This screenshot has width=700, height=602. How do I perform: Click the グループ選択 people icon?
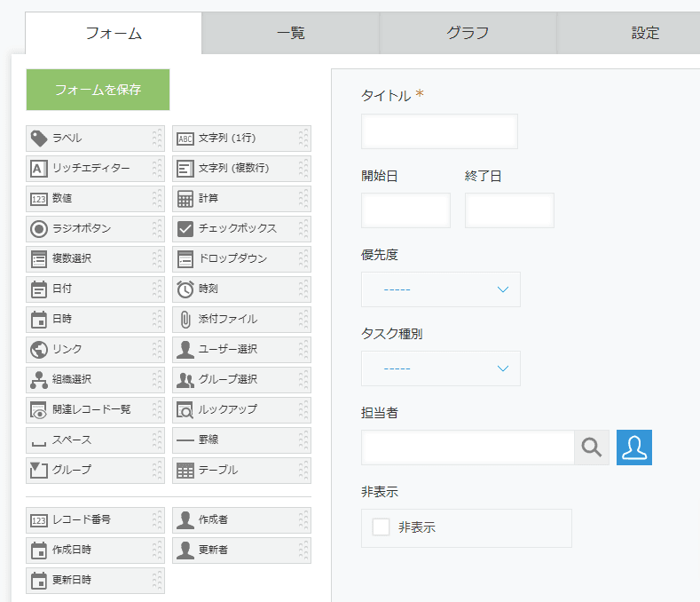tap(185, 379)
